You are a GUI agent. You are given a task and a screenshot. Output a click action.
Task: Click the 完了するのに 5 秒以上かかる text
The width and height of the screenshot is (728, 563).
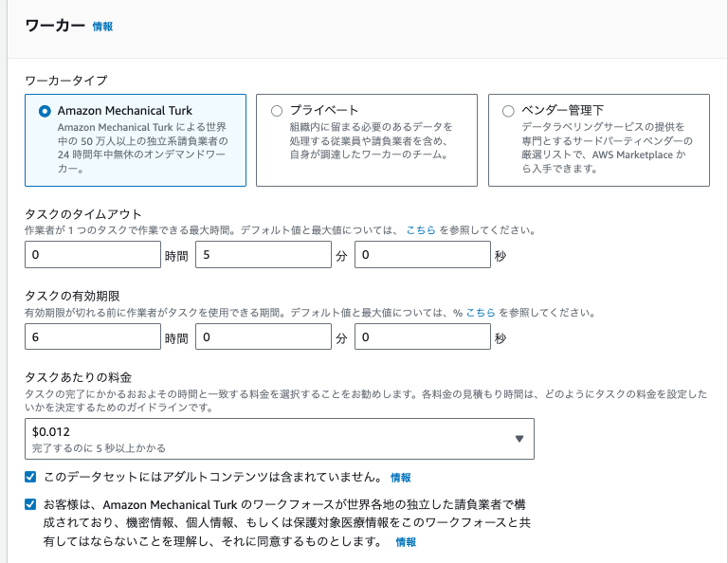click(x=99, y=448)
